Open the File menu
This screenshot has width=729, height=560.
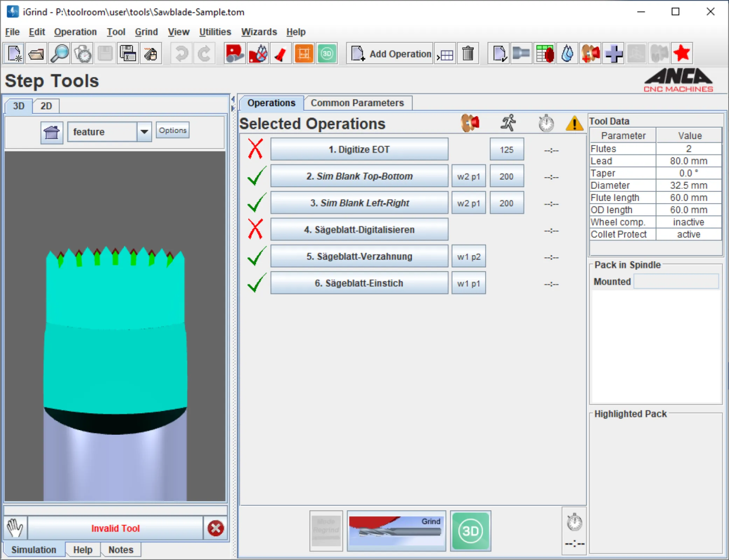point(12,32)
